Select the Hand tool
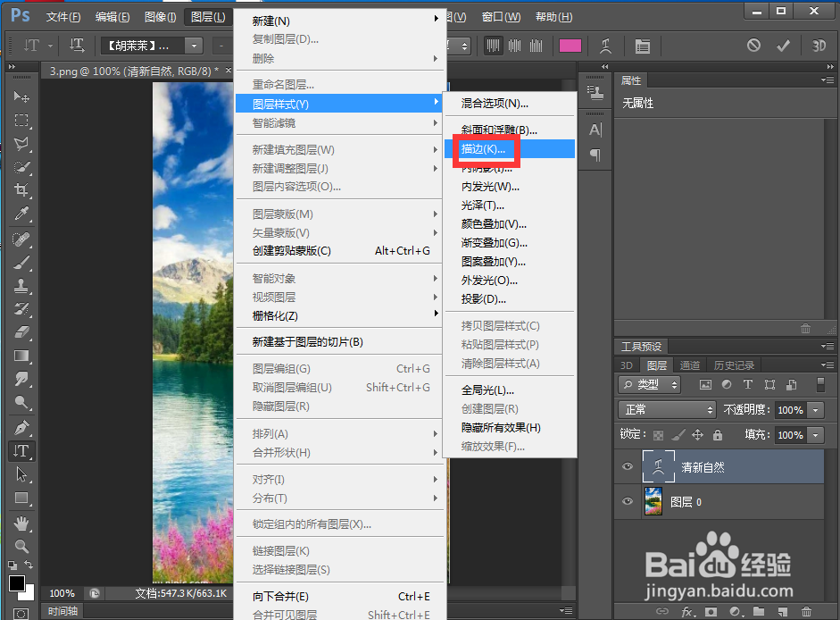 click(x=21, y=523)
